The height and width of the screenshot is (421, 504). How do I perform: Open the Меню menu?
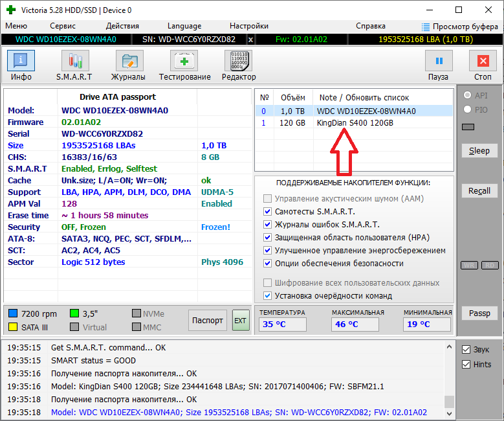(16, 26)
